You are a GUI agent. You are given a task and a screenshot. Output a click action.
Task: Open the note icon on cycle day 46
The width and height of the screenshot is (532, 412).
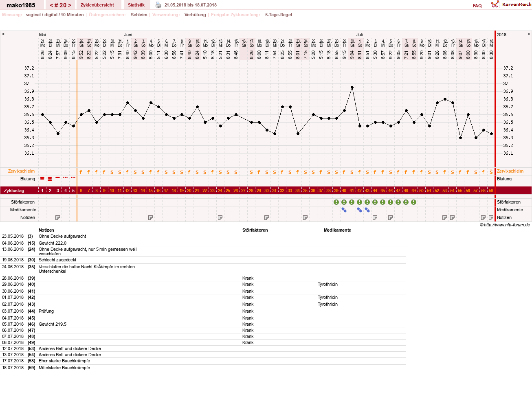click(x=391, y=218)
